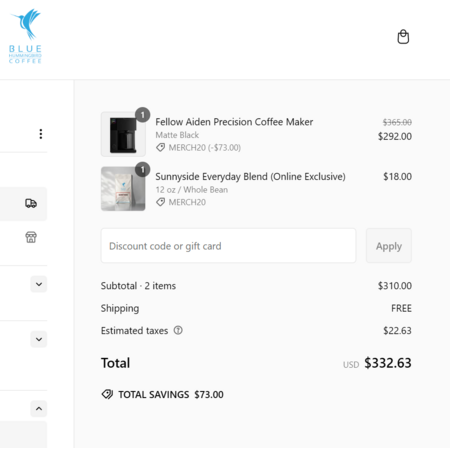
Task: Expand the first collapsed section chevron
Action: point(39,284)
